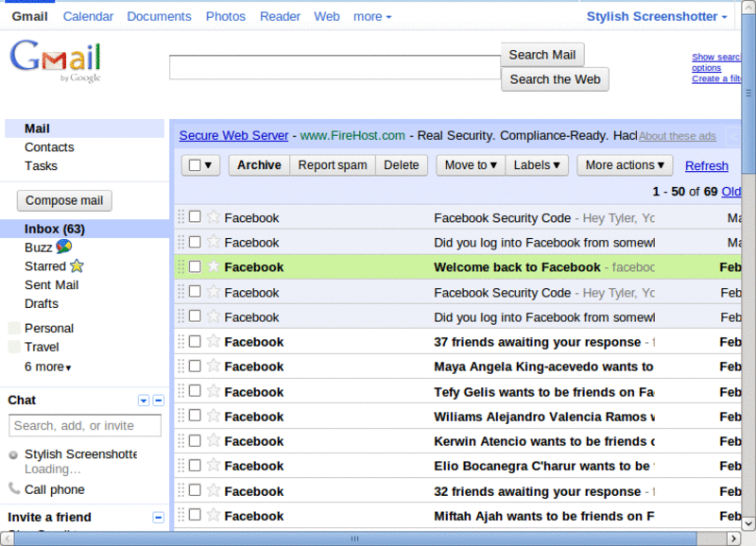Check the Elio Bocanegra C'harur email
This screenshot has height=546, width=756.
point(195,465)
